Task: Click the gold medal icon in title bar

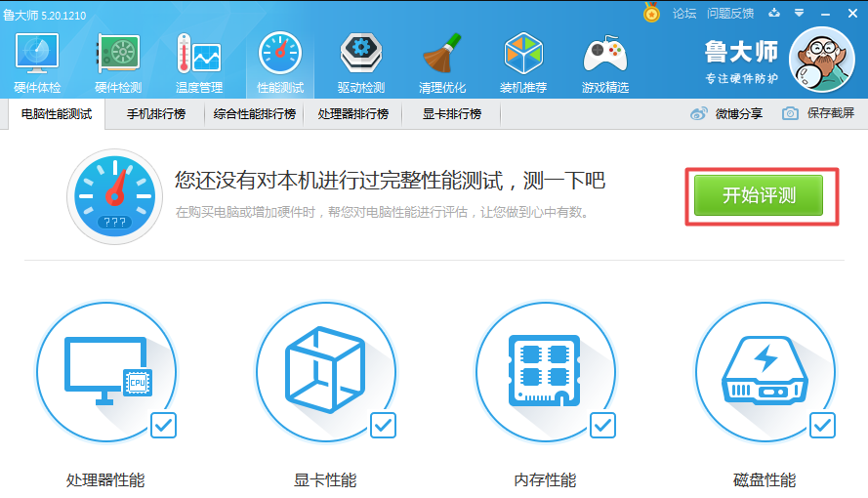Action: (651, 13)
